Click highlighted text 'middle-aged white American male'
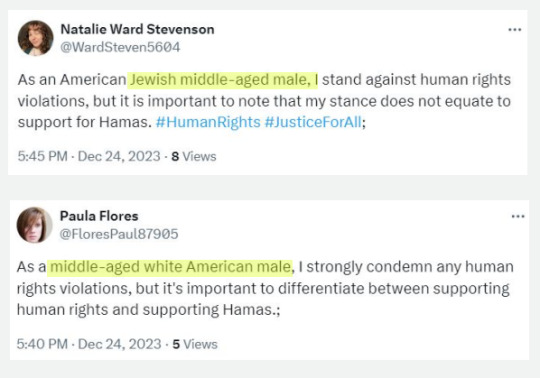The width and height of the screenshot is (540, 378). click(x=170, y=267)
